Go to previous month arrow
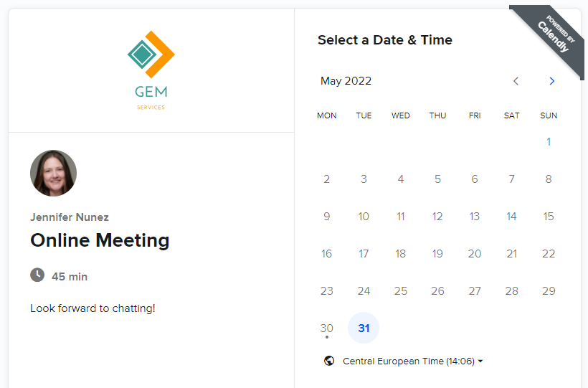The height and width of the screenshot is (388, 588). click(516, 81)
